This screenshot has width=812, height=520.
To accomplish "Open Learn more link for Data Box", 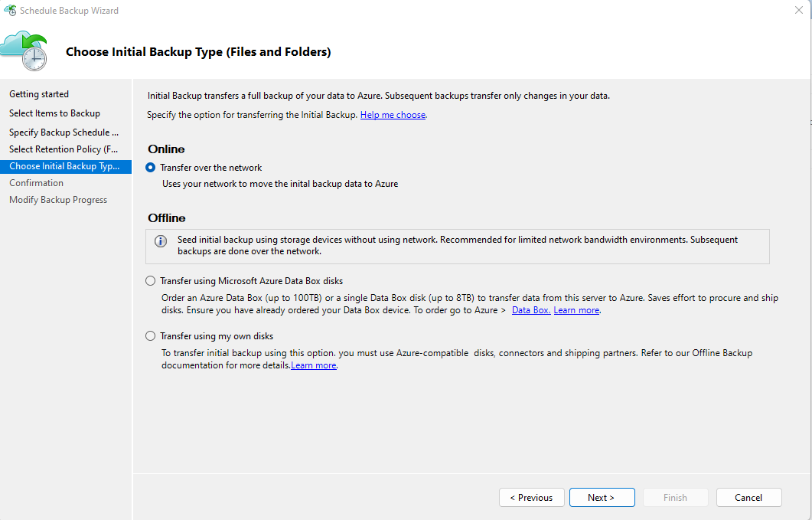I will (576, 310).
